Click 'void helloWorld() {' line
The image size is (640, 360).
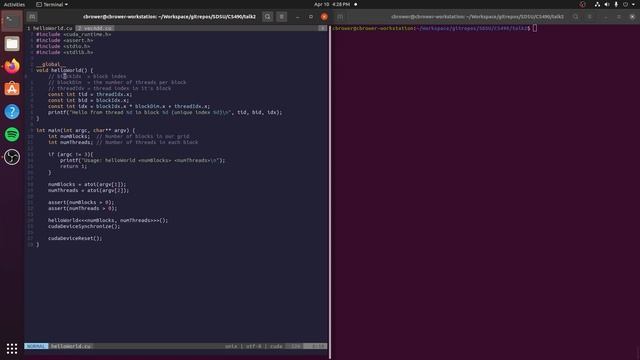tap(64, 70)
